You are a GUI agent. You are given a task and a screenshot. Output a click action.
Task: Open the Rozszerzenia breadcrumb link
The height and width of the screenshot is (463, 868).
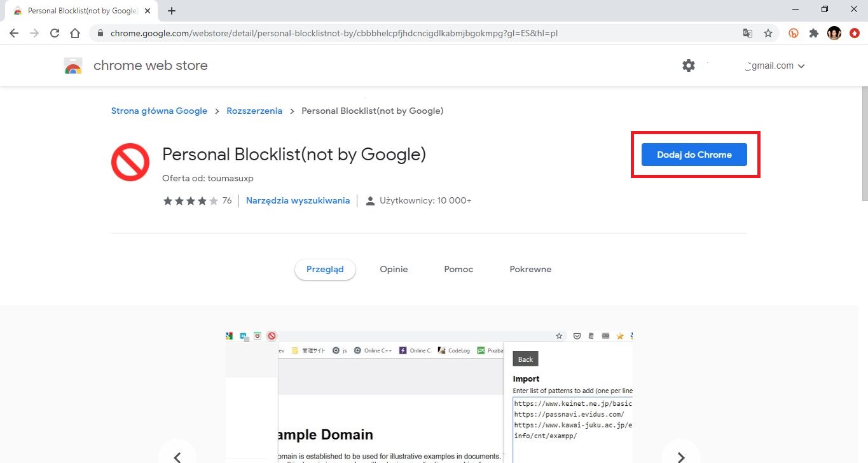point(254,111)
